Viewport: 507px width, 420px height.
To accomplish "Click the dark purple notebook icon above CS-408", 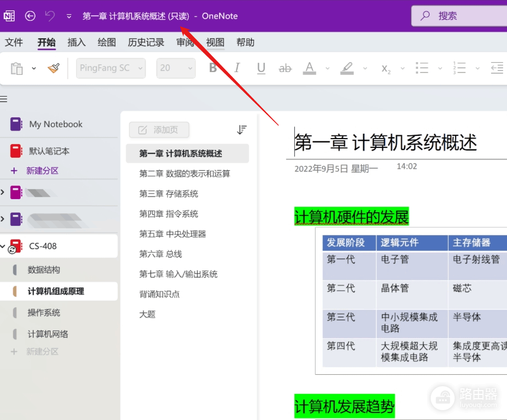I will [16, 219].
